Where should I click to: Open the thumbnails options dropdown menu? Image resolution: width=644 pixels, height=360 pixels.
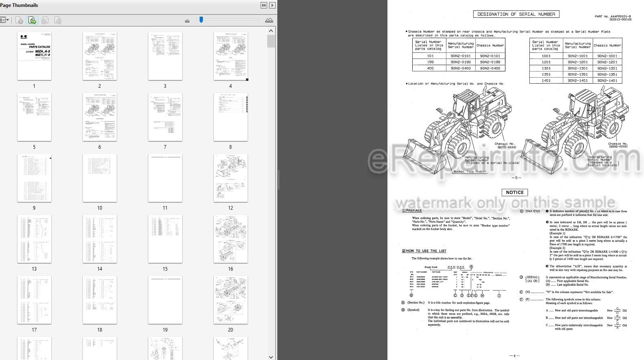pos(4,20)
